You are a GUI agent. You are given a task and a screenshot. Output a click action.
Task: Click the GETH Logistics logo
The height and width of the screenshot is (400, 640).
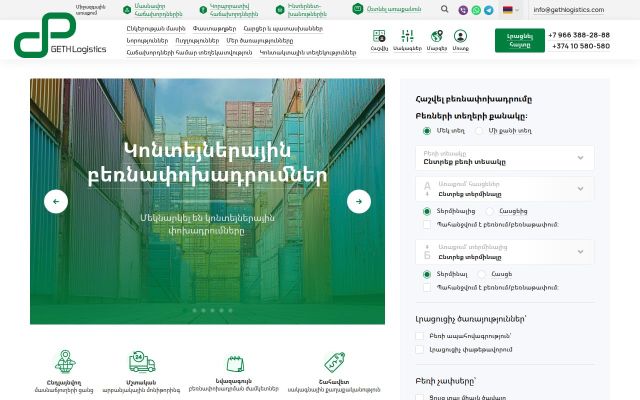60,35
